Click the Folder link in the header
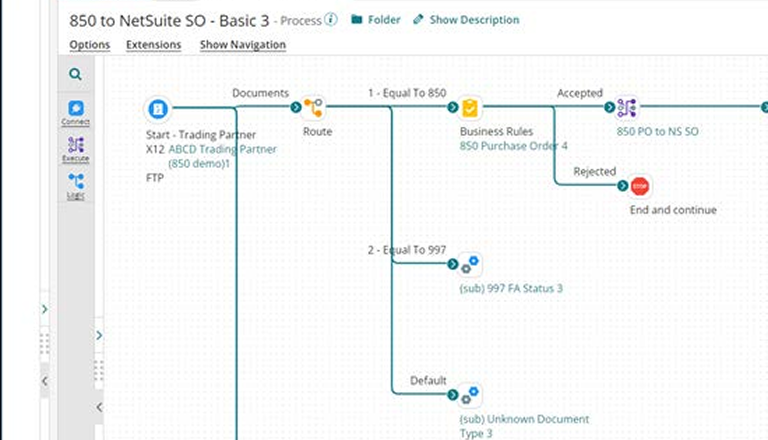 coord(376,20)
